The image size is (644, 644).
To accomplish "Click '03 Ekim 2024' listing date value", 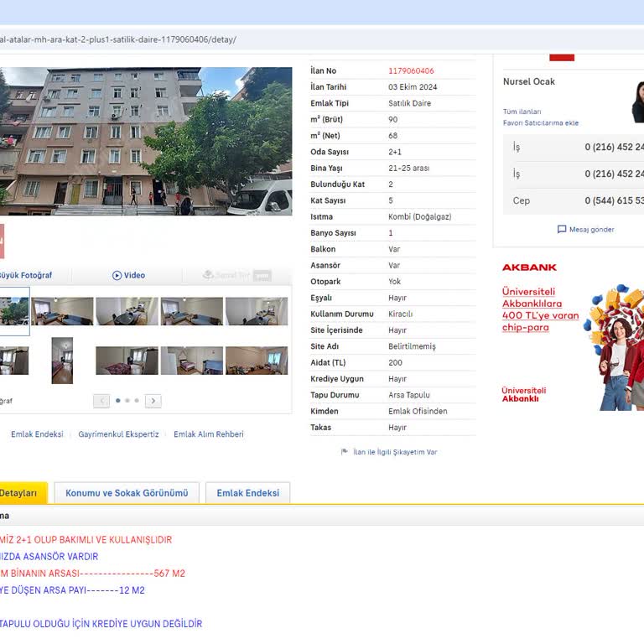I will [x=413, y=87].
